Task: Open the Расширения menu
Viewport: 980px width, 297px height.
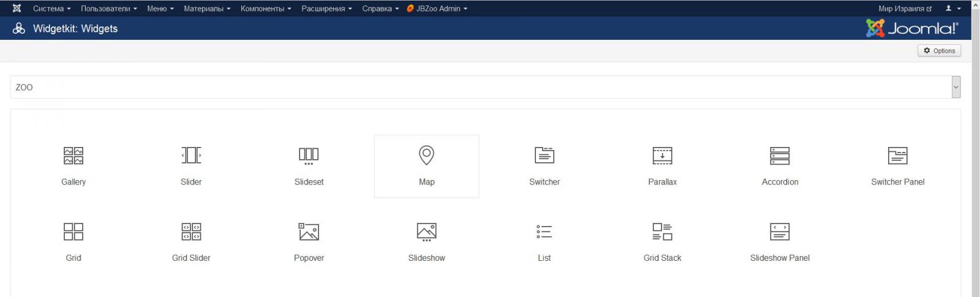Action: pos(326,9)
